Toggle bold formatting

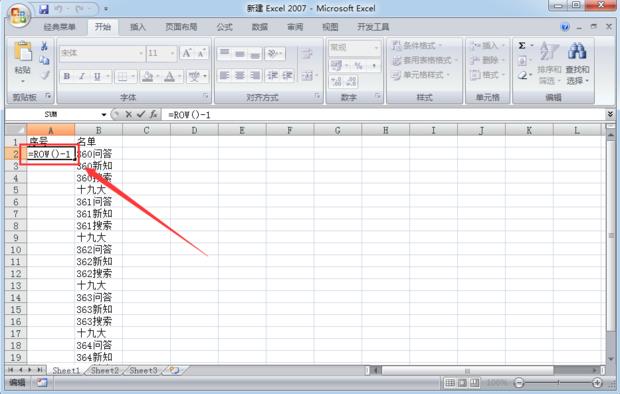(x=67, y=76)
